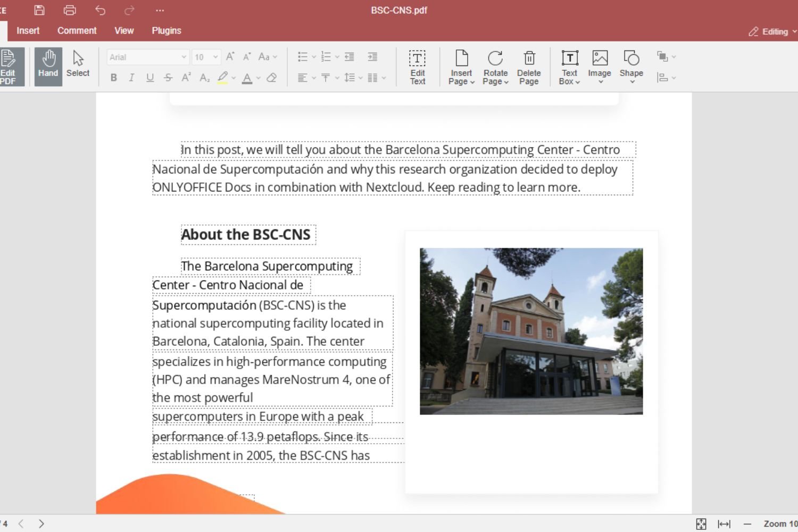Click the Shape insert button

pyautogui.click(x=631, y=67)
